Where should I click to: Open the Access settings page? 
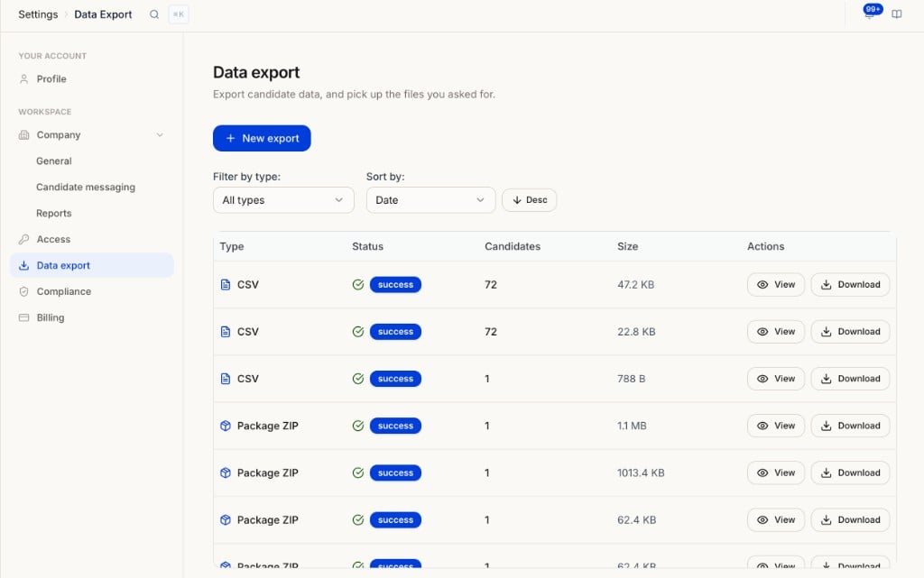coord(92,239)
